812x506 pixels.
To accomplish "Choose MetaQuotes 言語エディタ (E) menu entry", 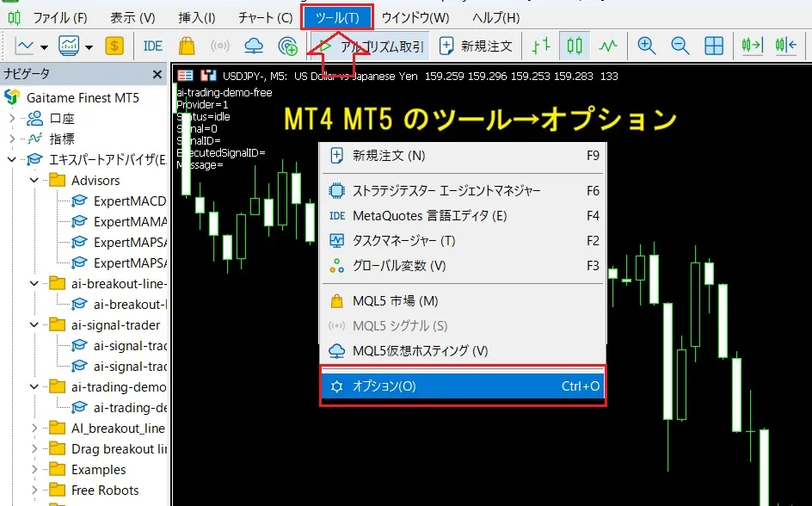I will coord(463,215).
